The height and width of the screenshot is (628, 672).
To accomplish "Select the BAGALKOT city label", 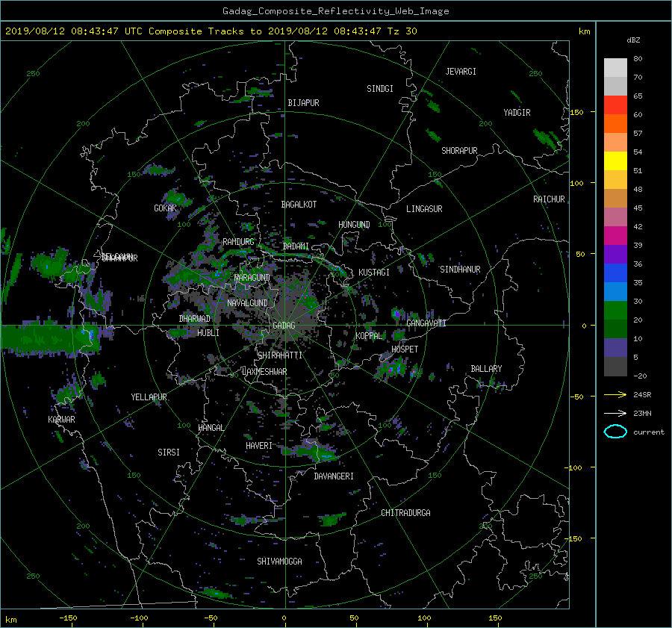I will 299,205.
